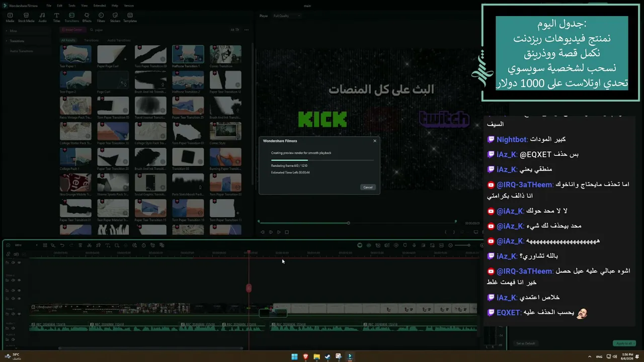Viewport: 644px width, 362px height.
Task: Click the Redo icon in timeline toolbar
Action: [71, 245]
